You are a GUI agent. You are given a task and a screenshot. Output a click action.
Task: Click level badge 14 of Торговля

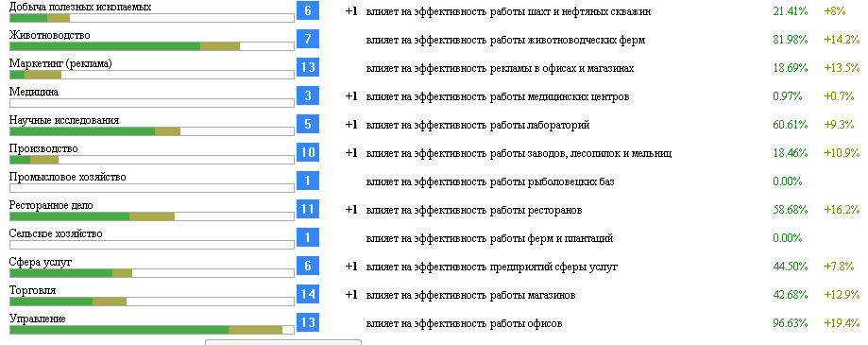pos(308,294)
